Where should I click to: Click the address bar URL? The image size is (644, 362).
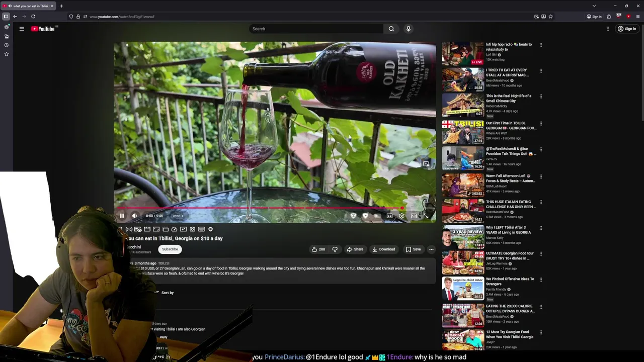point(122,17)
